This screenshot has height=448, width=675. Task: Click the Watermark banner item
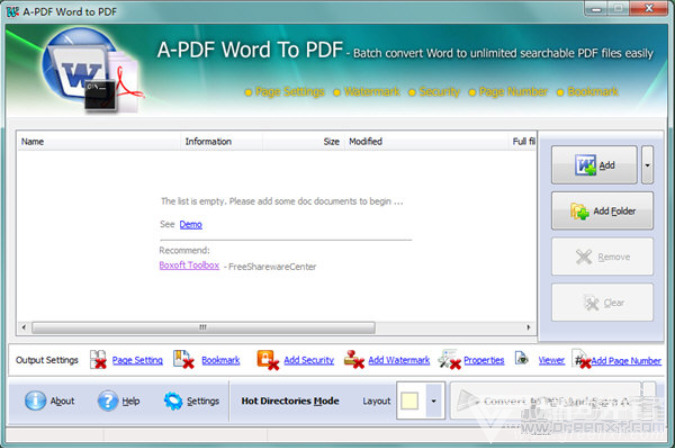tap(367, 92)
